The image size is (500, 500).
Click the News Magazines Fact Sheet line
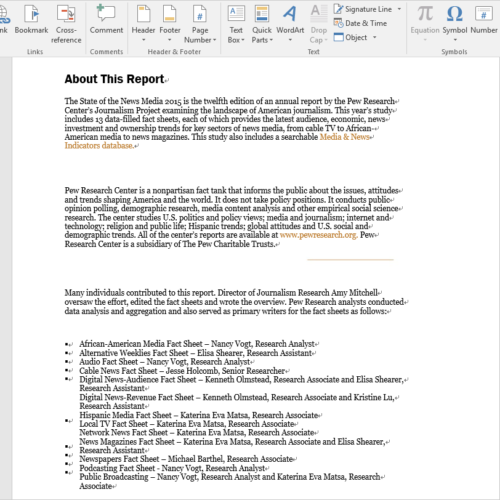tap(232, 446)
